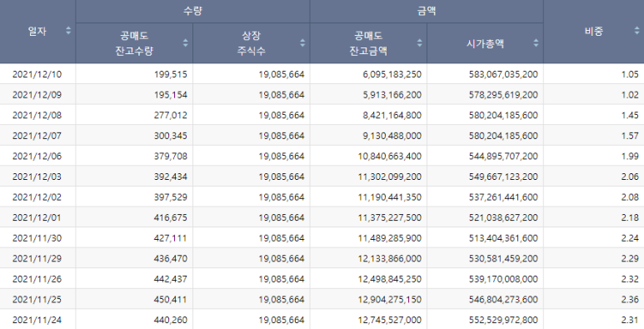
Task: Click short balance quantity 300,345
Action: pos(171,136)
